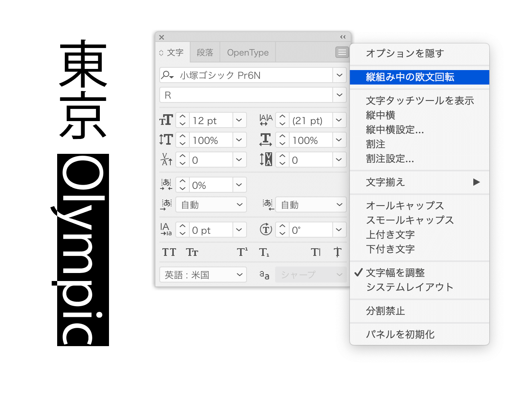This screenshot has width=532, height=396.
Task: Collapse the panel with double-chevron icon
Action: point(343,37)
